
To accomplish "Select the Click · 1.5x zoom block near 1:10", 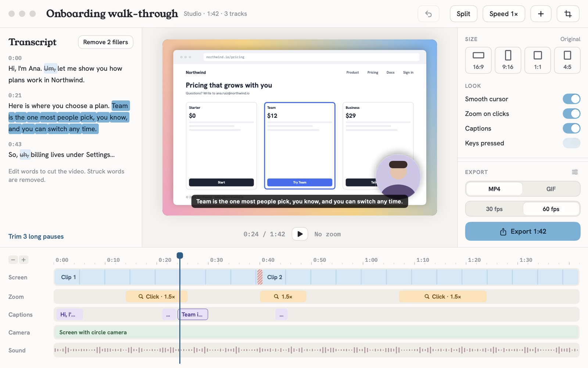I will point(443,297).
